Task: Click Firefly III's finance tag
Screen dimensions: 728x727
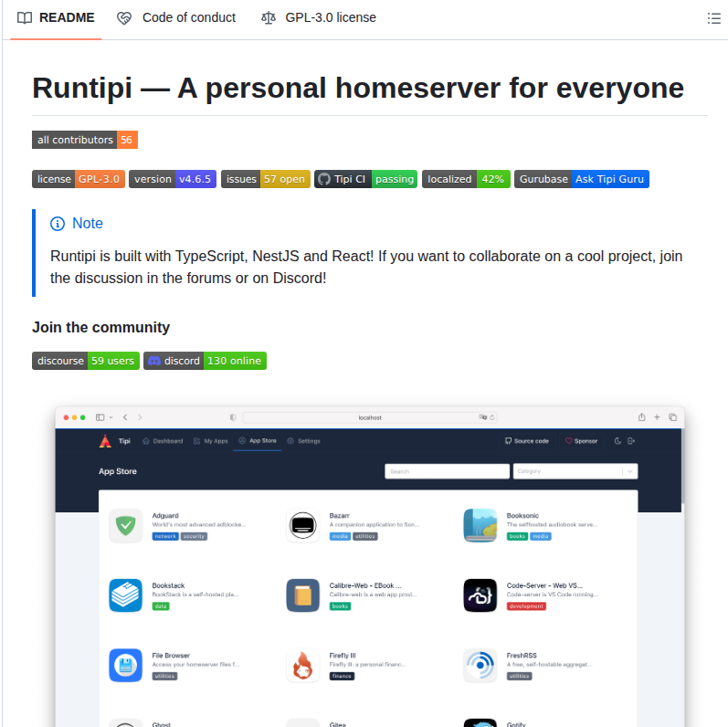Action: click(342, 677)
